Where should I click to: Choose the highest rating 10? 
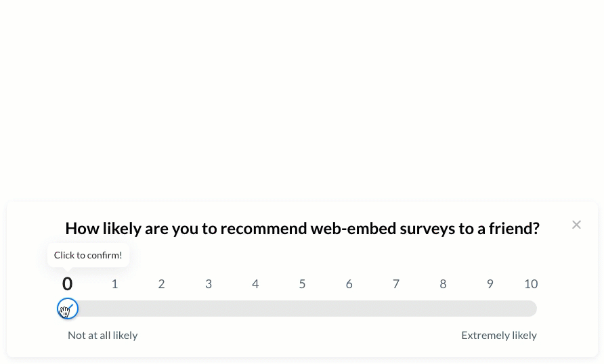click(531, 284)
